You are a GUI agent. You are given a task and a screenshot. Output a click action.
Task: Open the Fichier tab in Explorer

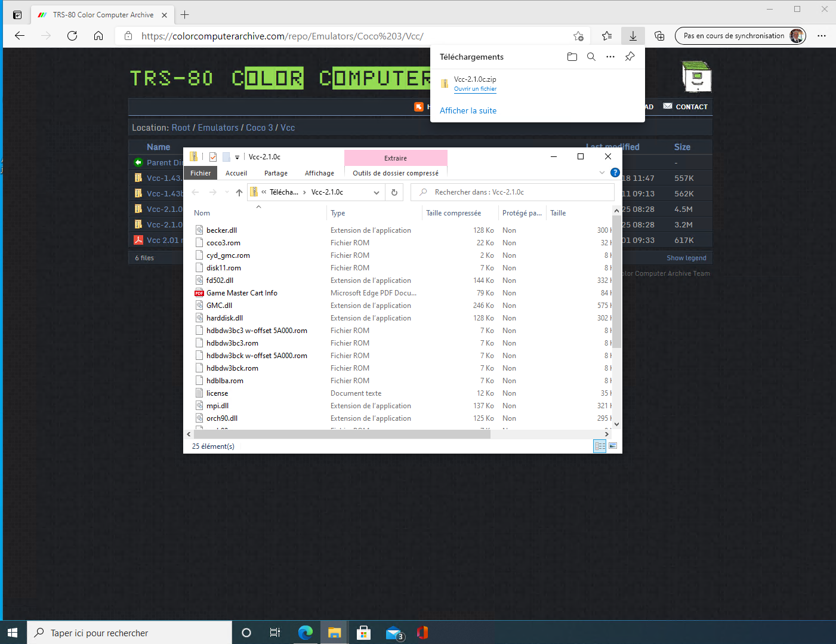pyautogui.click(x=200, y=173)
